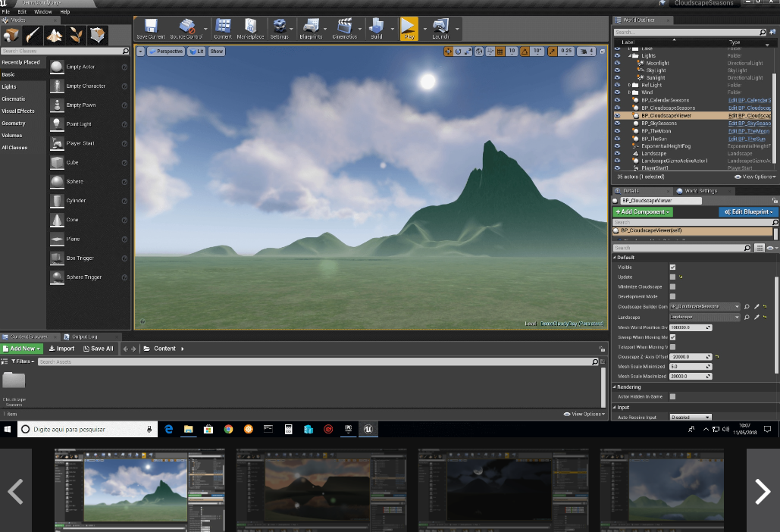Enable Development Mode checkbox

672,296
